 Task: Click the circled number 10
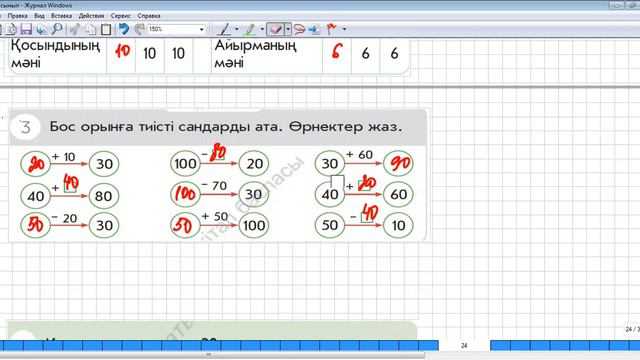click(x=398, y=225)
